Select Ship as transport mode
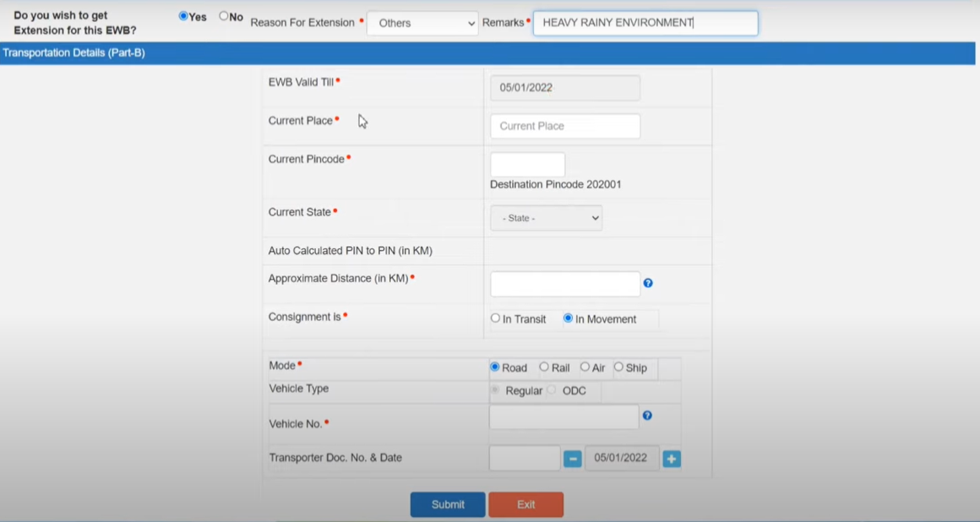 coord(618,367)
